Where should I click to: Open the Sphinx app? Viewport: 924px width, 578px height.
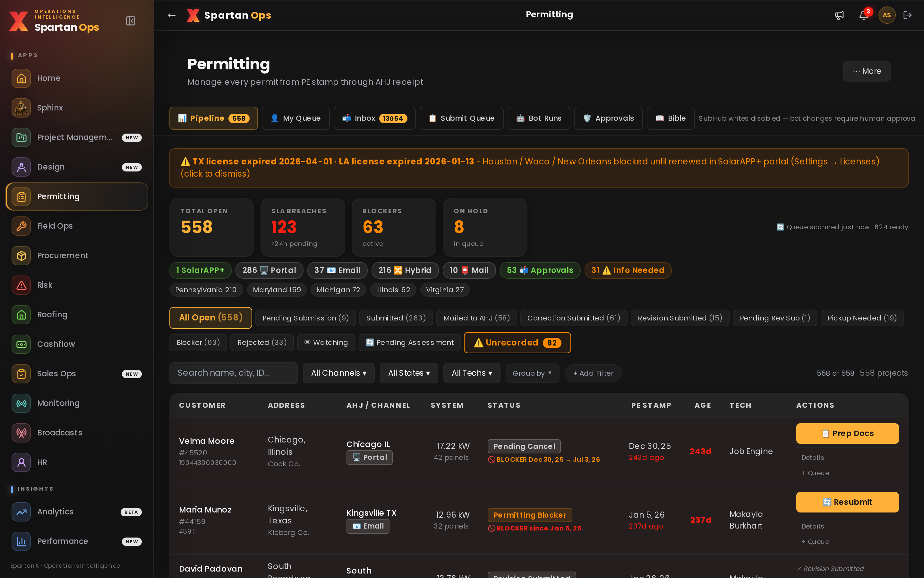[x=77, y=108]
